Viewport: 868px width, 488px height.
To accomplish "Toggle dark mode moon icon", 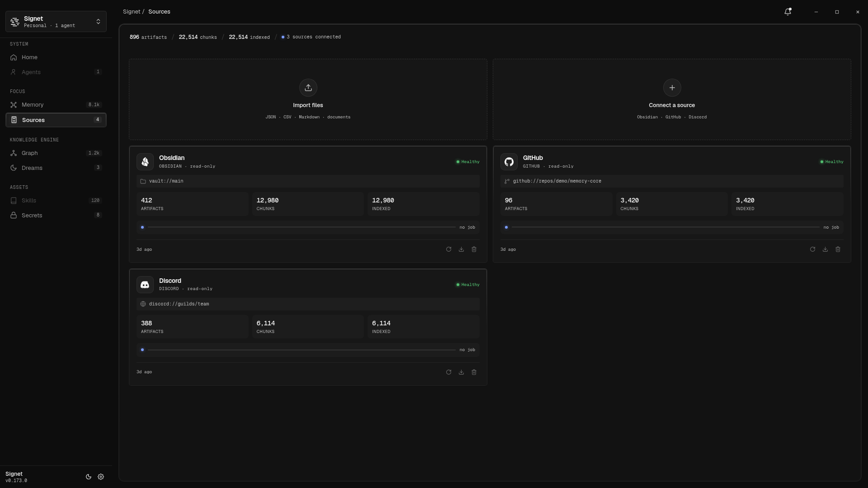I will pyautogui.click(x=89, y=477).
